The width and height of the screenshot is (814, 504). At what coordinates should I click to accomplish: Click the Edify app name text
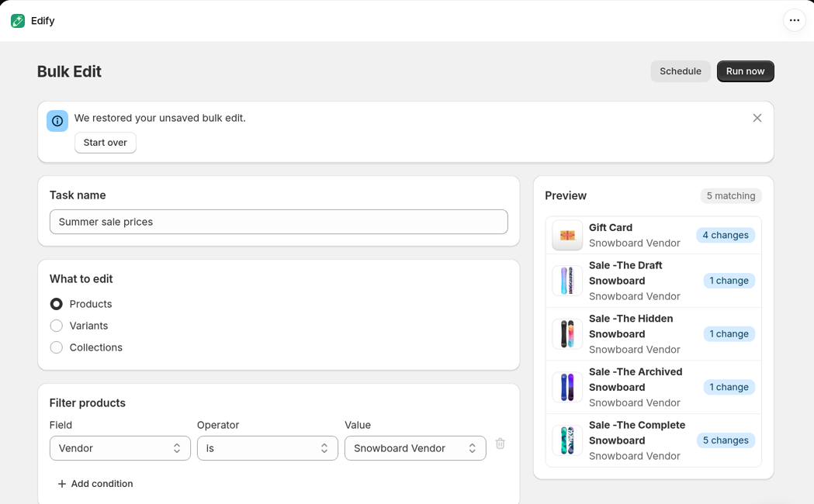[43, 21]
